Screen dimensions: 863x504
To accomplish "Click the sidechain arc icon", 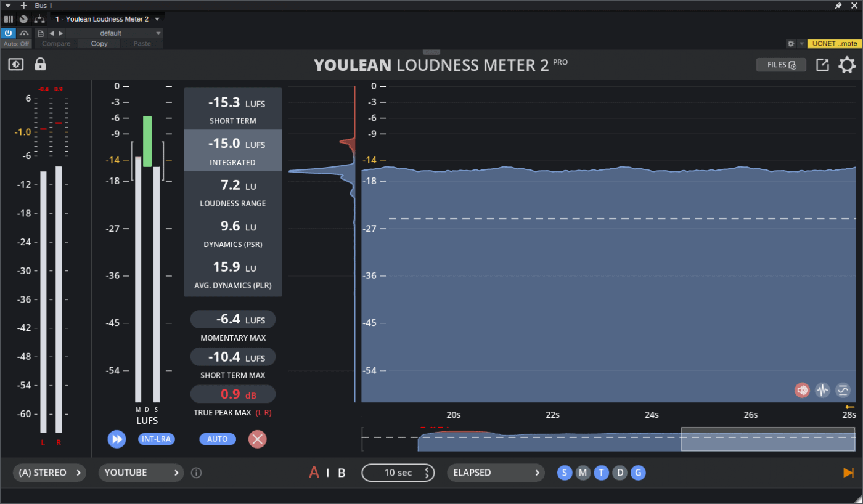I will 25,33.
